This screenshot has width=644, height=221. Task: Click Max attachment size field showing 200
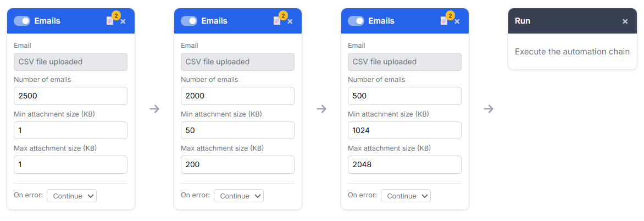pyautogui.click(x=237, y=164)
